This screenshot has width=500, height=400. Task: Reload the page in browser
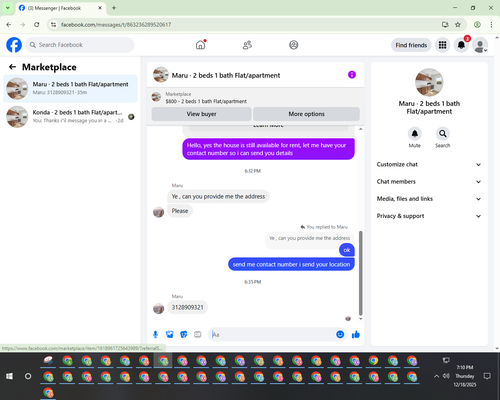(x=37, y=25)
